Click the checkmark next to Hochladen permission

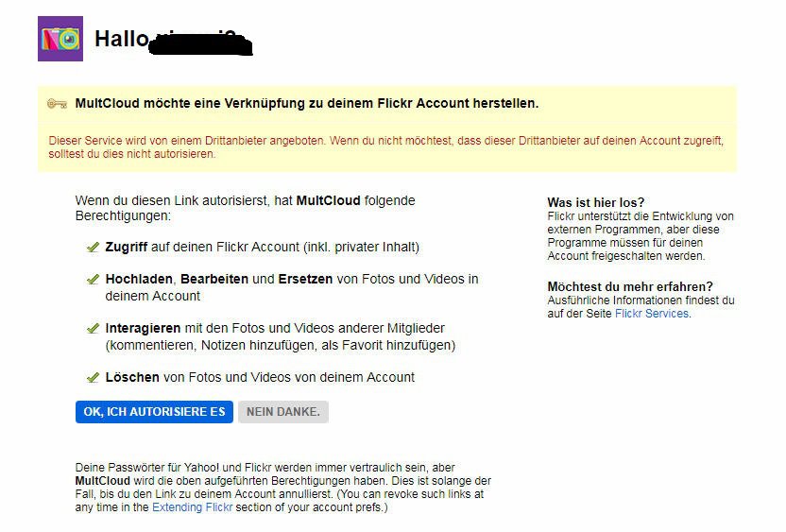click(x=93, y=280)
